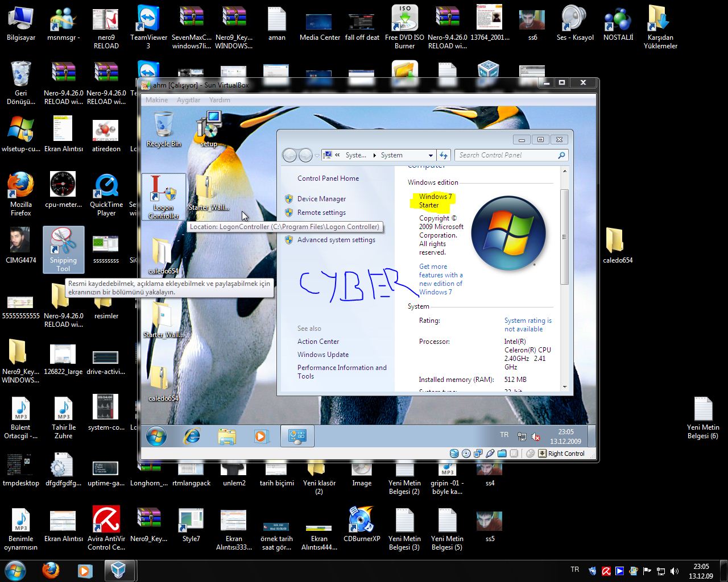Expand the recent pages dropdown beside the forward button
Viewport: 728px width, 582px height.
(317, 155)
